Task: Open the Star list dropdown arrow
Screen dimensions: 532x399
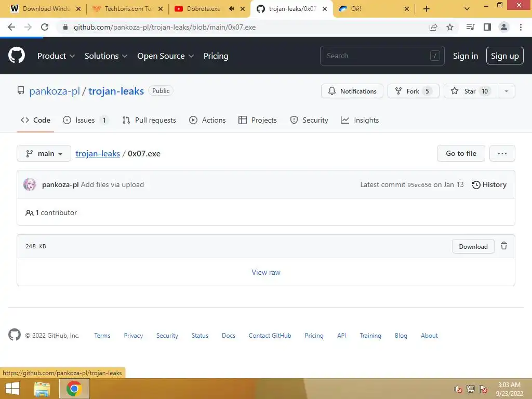Action: pyautogui.click(x=506, y=91)
